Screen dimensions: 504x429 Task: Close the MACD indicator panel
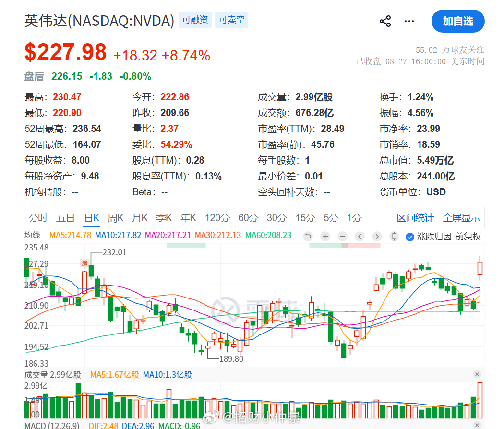477,425
